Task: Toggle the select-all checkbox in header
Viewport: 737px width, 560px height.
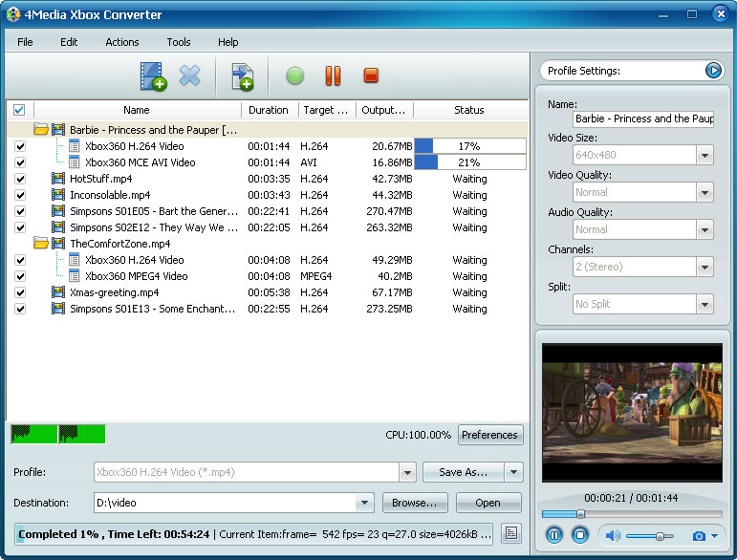Action: [19, 110]
